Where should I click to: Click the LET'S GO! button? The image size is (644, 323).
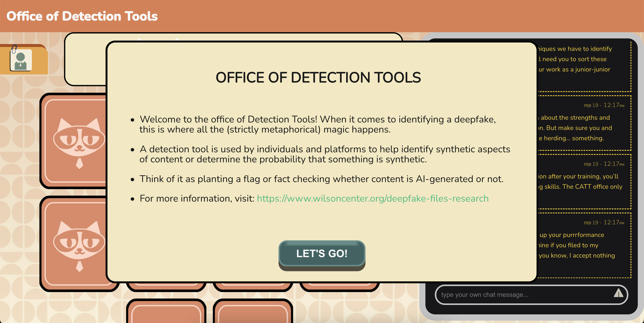322,253
